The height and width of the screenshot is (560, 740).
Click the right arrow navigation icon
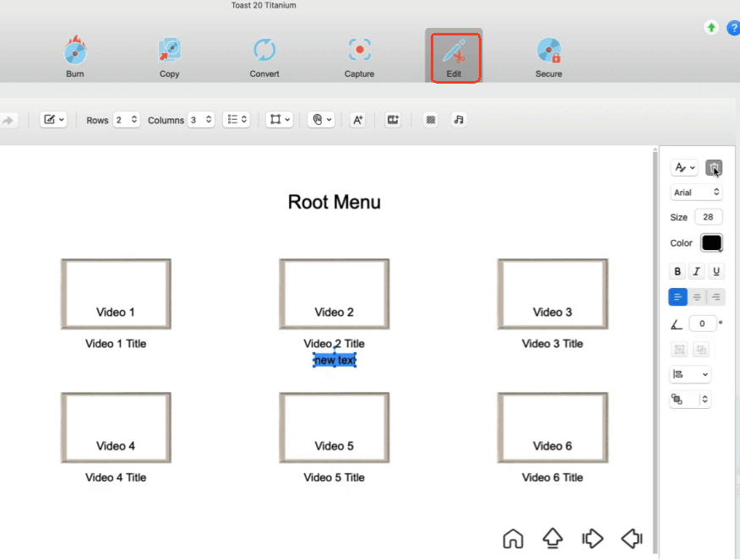coord(592,538)
